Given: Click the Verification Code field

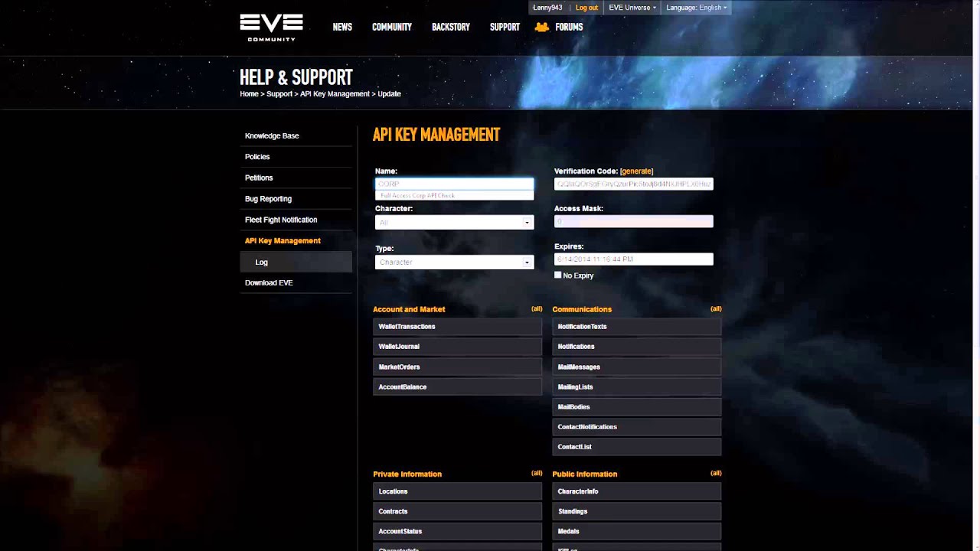Looking at the screenshot, I should point(633,184).
